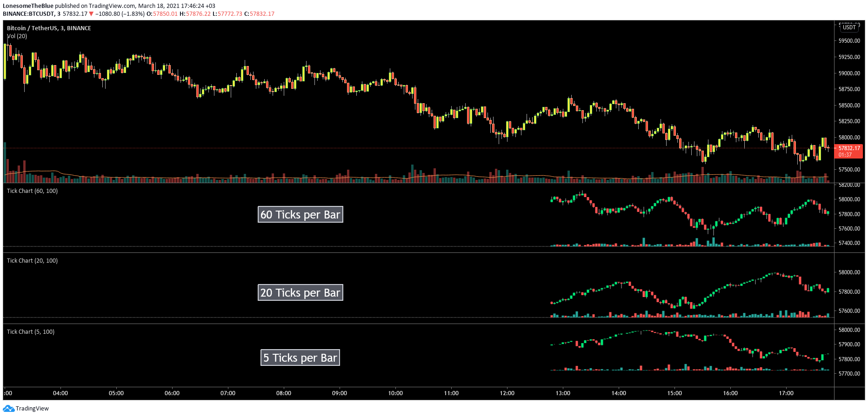Click the header close value C:57832.17
This screenshot has width=868, height=417.
tap(259, 14)
